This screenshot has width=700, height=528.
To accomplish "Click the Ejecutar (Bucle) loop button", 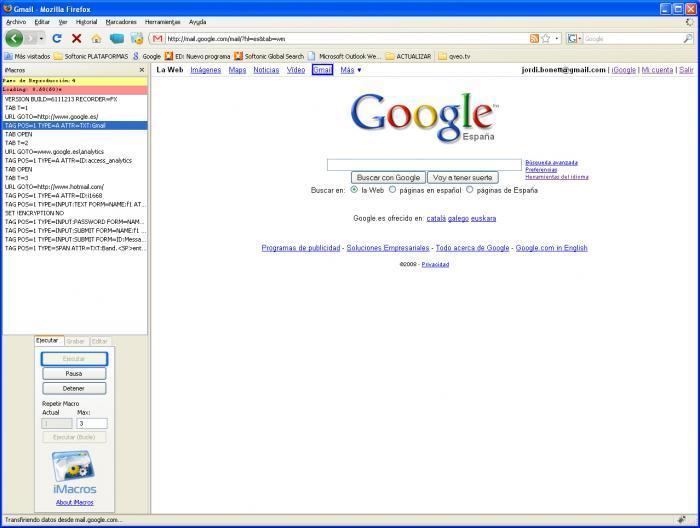I will point(74,437).
